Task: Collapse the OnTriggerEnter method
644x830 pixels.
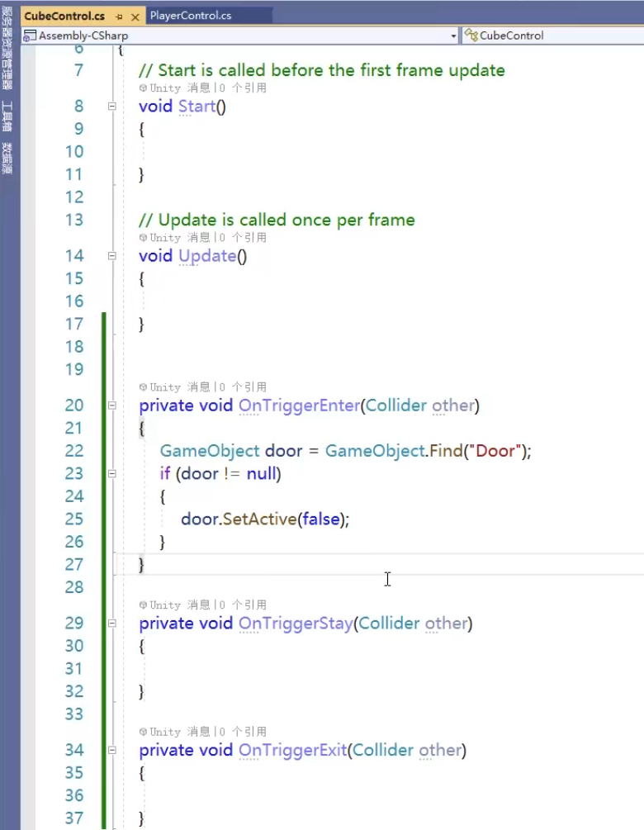Action: pyautogui.click(x=112, y=406)
